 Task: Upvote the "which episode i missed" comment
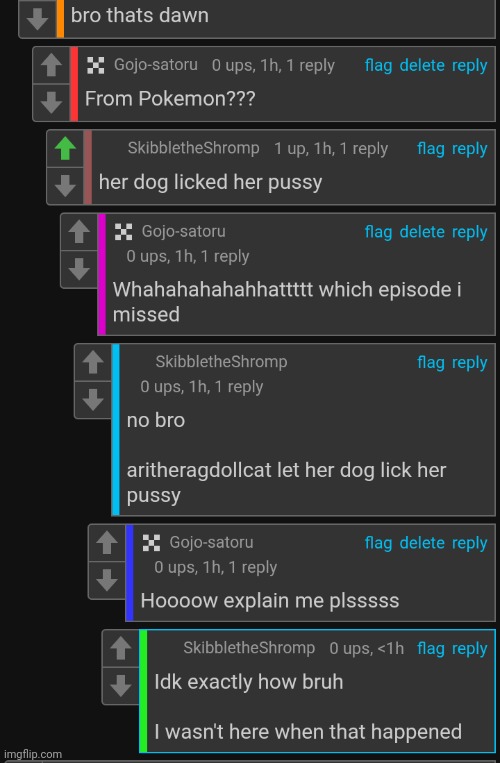pyautogui.click(x=79, y=232)
